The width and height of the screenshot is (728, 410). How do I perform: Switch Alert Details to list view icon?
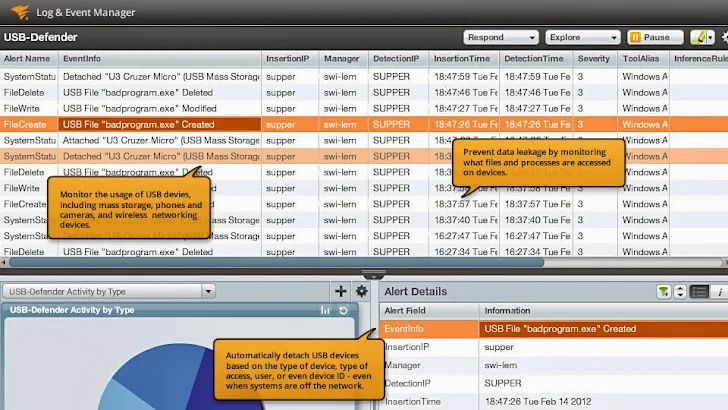699,292
